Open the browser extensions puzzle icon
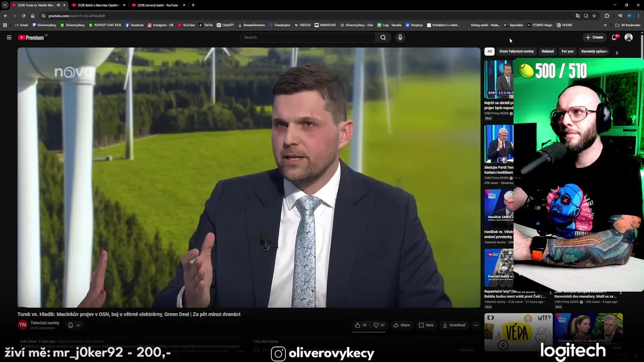 coord(607,16)
